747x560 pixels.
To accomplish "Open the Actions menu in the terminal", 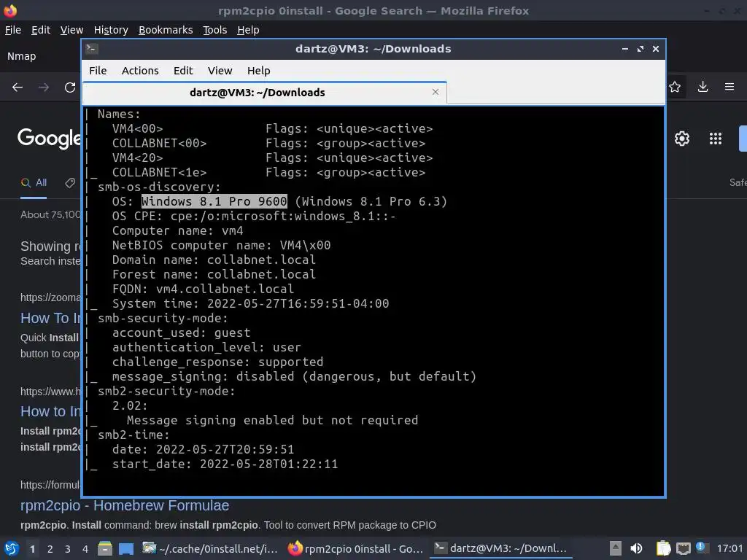I will pos(140,71).
